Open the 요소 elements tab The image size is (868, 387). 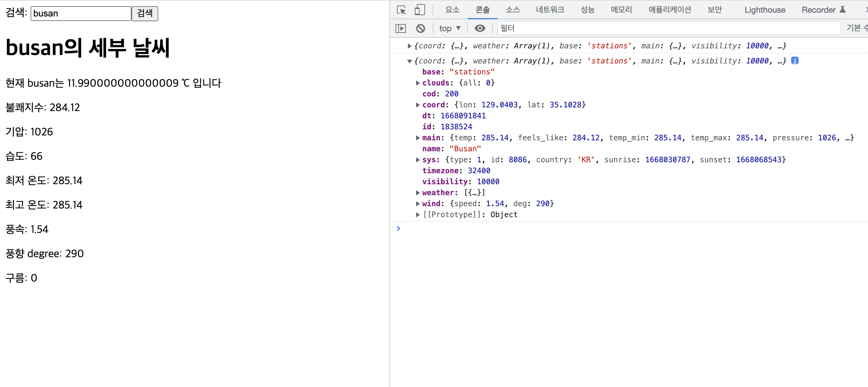click(452, 10)
